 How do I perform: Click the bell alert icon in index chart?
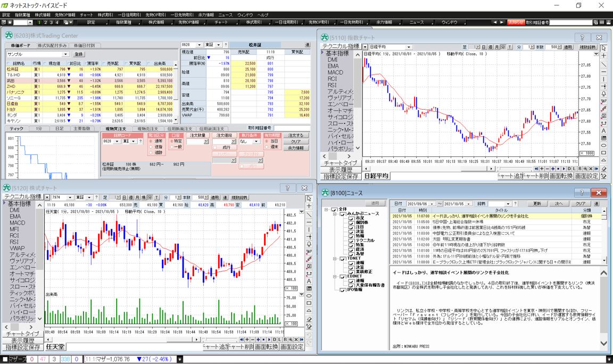point(604,94)
